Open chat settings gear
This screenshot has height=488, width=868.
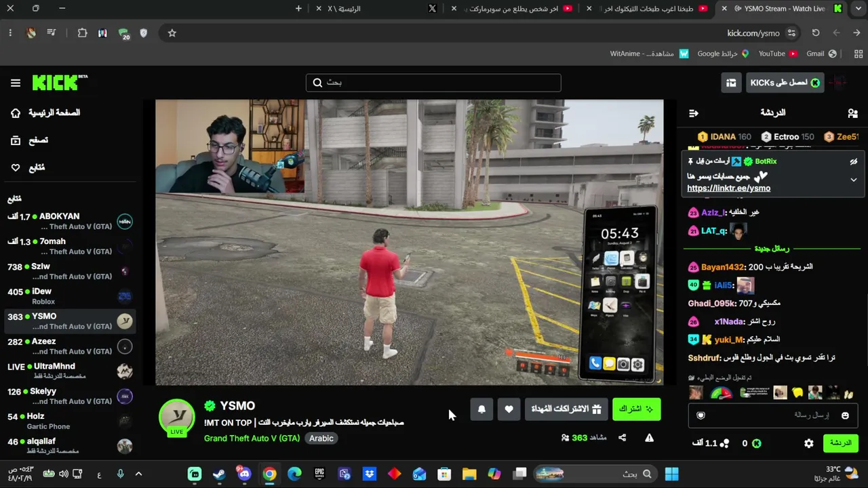pyautogui.click(x=808, y=443)
